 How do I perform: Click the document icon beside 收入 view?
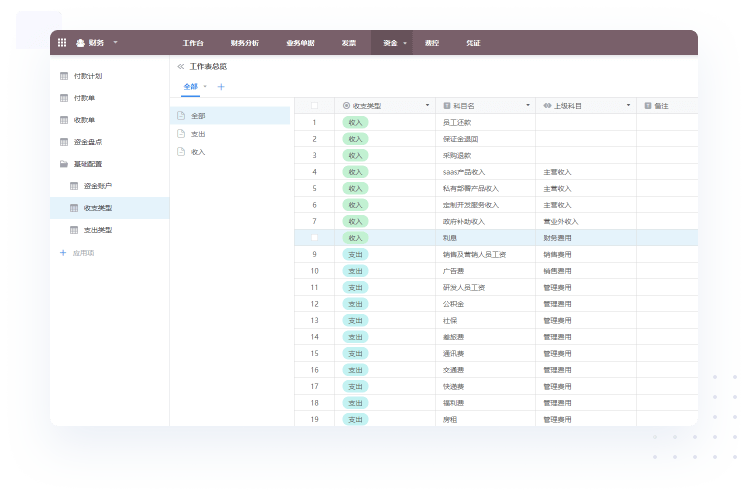point(181,152)
